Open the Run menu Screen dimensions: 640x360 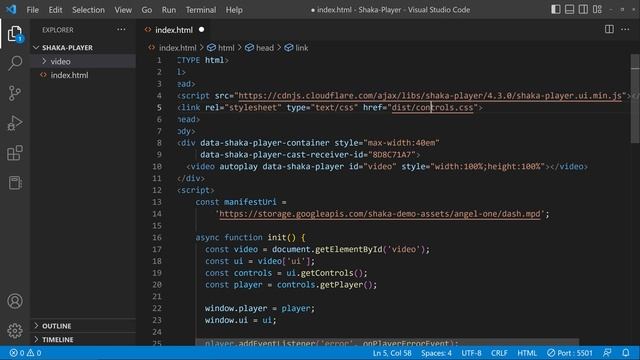pos(169,10)
